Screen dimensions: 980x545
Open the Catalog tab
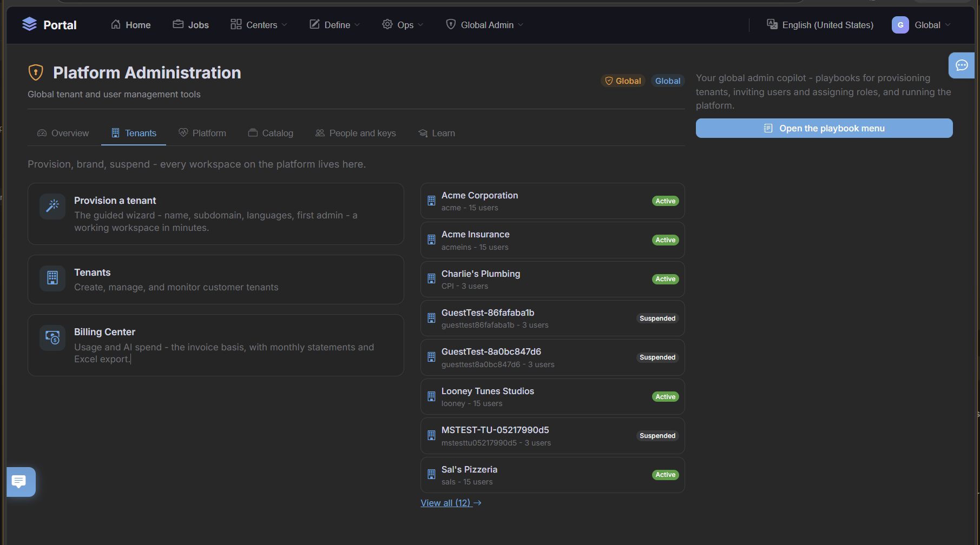271,133
